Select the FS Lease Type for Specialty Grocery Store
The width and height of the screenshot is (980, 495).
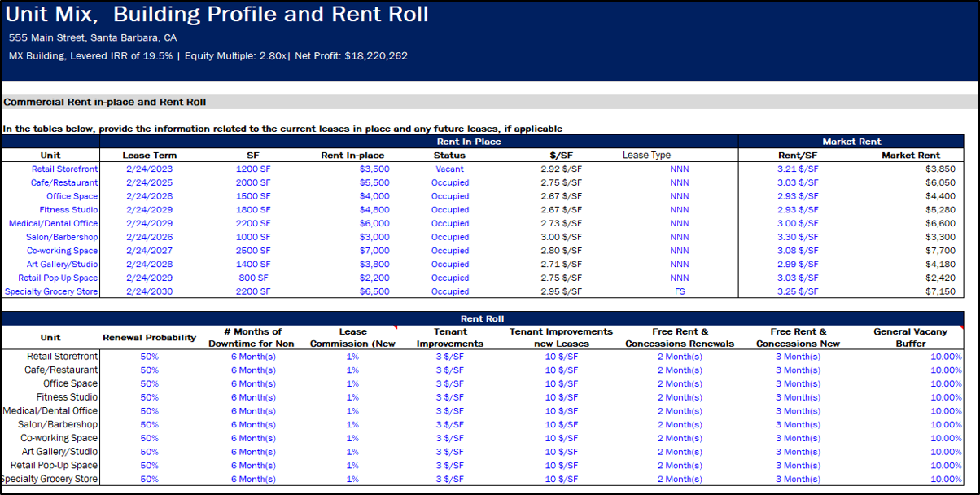(x=680, y=291)
